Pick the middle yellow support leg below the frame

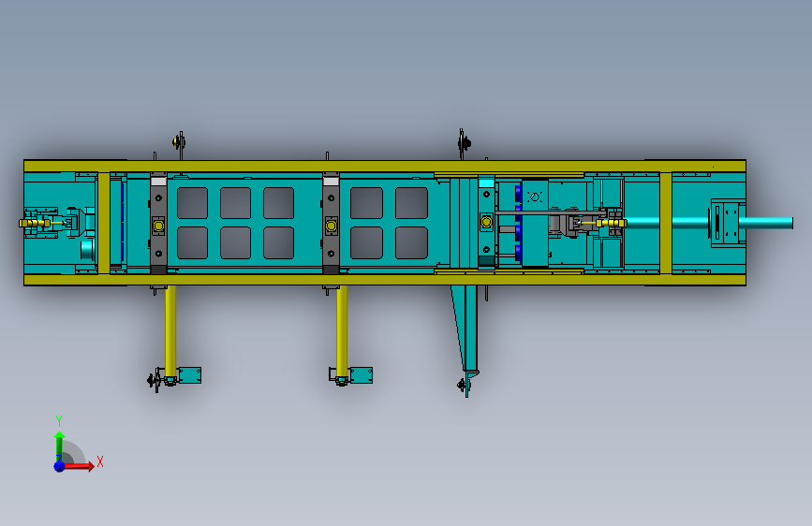click(x=342, y=332)
